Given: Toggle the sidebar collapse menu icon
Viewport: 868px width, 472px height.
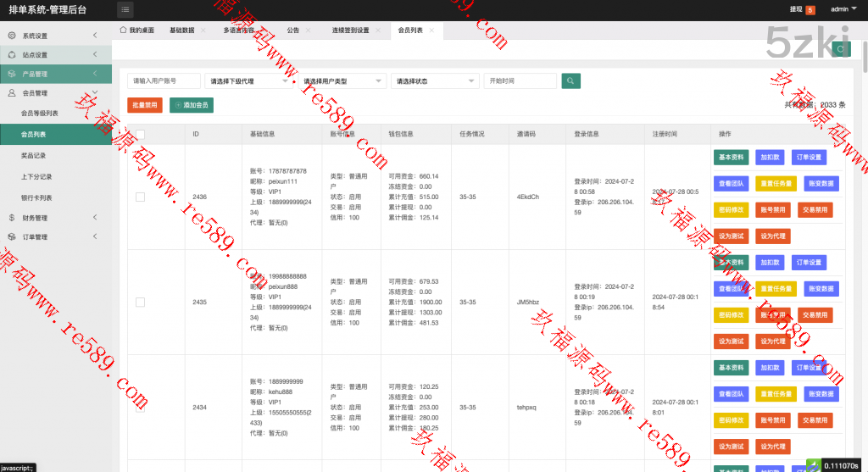Looking at the screenshot, I should (x=125, y=10).
